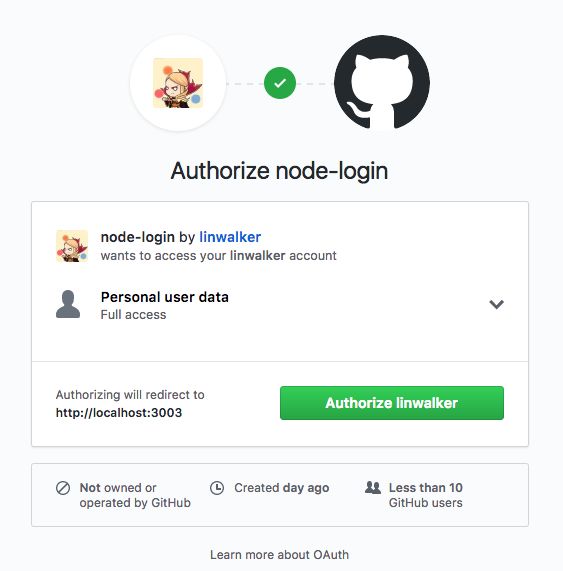
Task: Click the Personal user data heading
Action: pyautogui.click(x=165, y=297)
